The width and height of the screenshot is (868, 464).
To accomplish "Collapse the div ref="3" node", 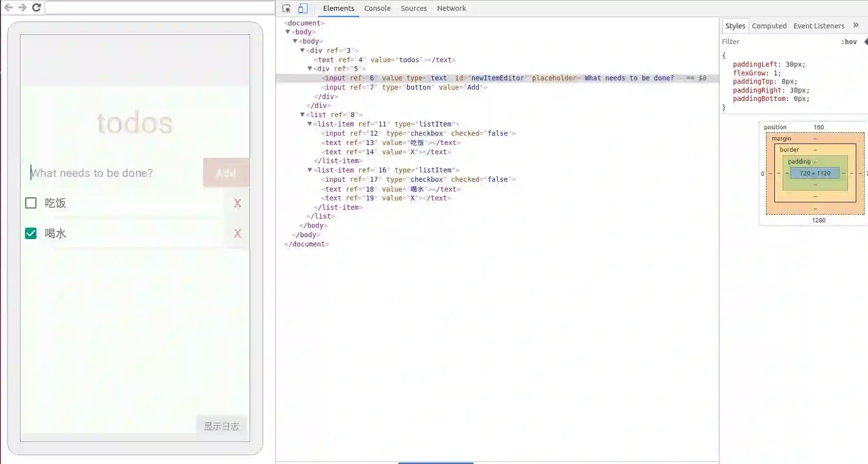I will click(x=302, y=50).
